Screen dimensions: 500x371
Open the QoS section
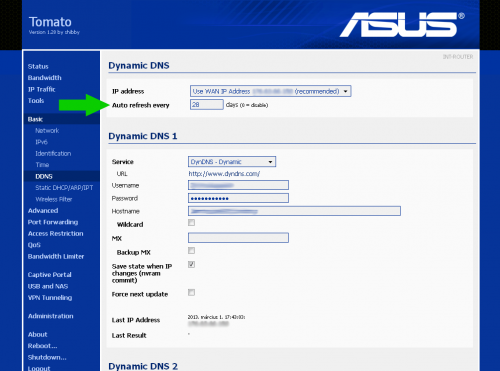coord(34,245)
